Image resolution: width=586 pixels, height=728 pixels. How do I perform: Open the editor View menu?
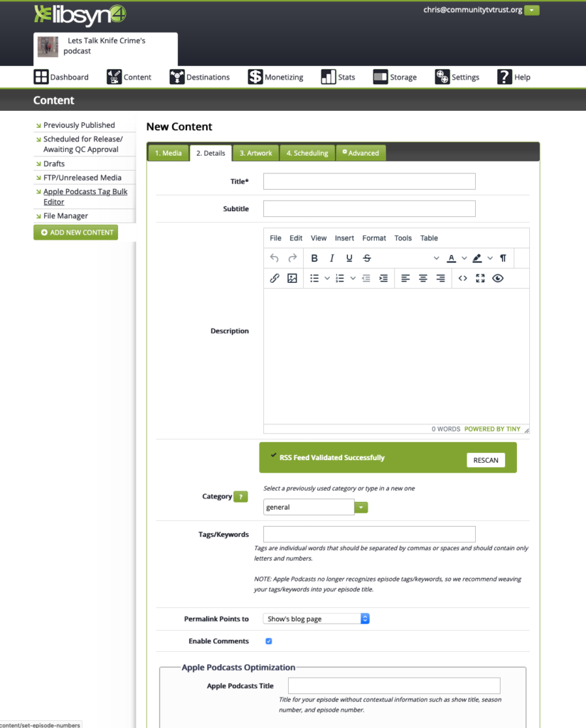(x=319, y=238)
